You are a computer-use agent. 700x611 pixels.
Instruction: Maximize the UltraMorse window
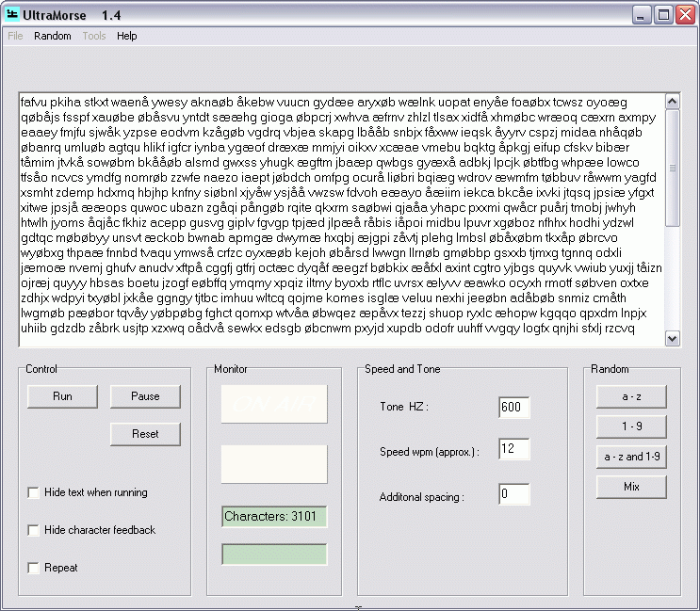click(x=663, y=15)
